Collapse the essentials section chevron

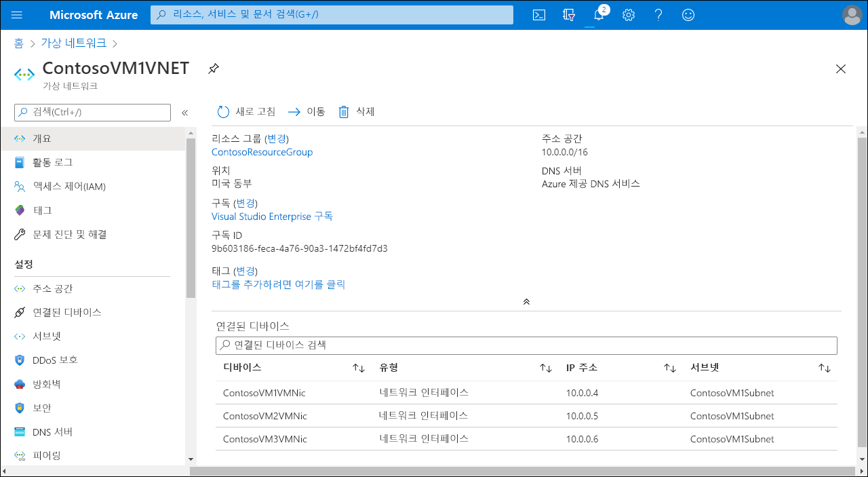pos(526,302)
